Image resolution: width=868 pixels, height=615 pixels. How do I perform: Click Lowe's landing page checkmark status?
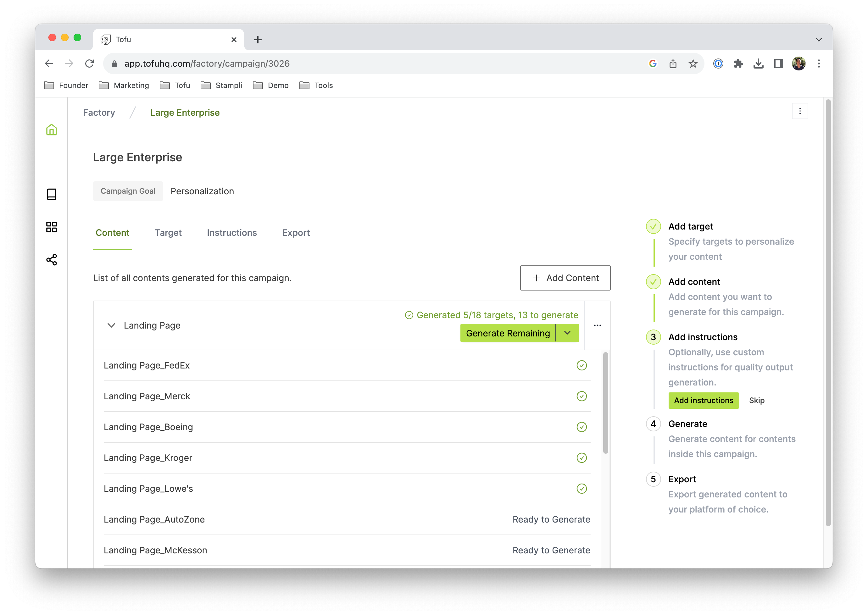click(581, 489)
